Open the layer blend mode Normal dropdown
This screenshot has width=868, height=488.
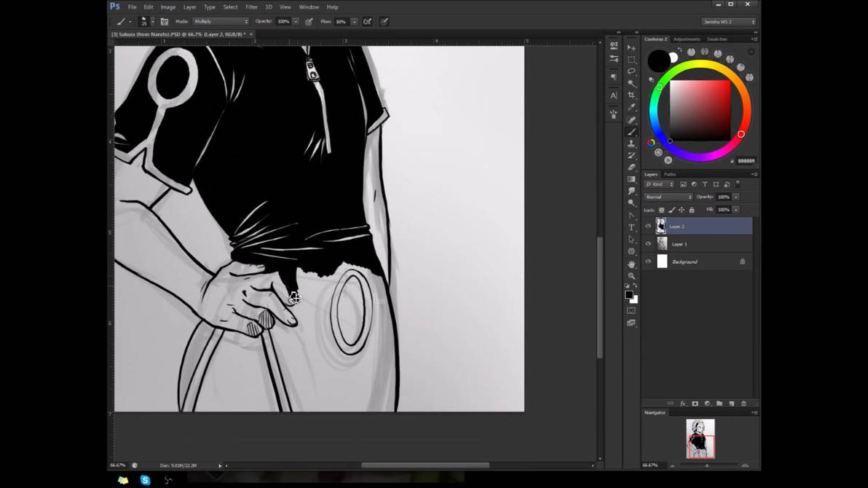pyautogui.click(x=668, y=197)
